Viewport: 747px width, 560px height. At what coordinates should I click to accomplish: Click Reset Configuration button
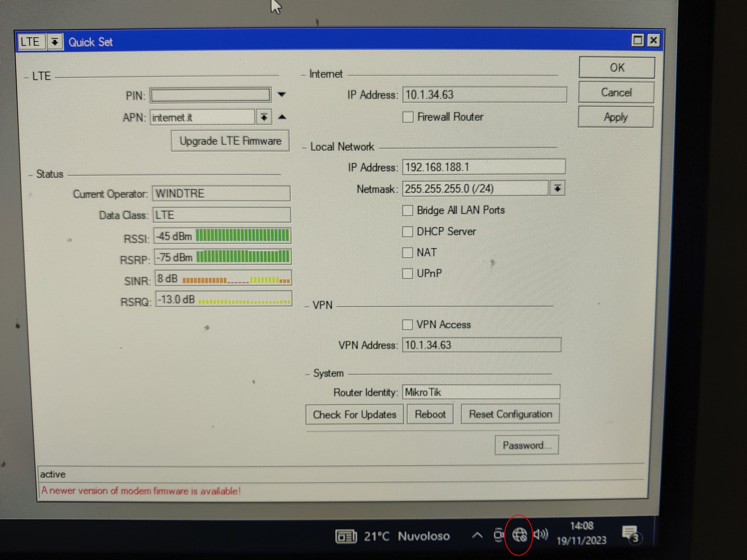510,414
